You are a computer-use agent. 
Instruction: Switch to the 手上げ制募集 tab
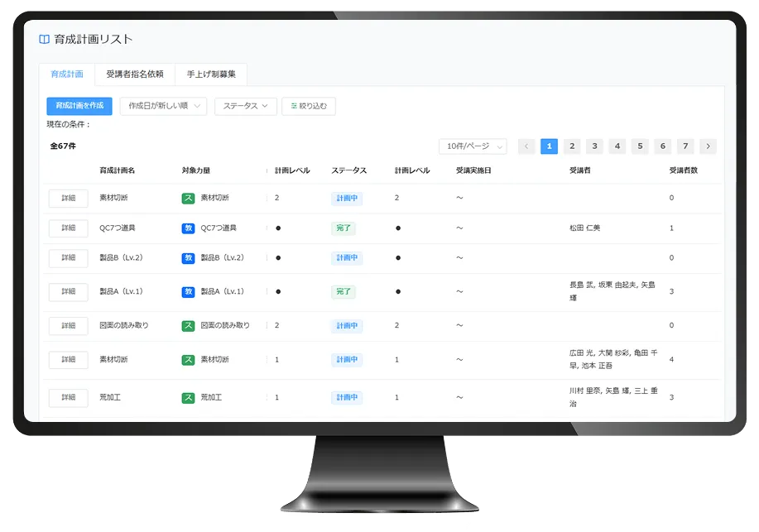pos(211,74)
